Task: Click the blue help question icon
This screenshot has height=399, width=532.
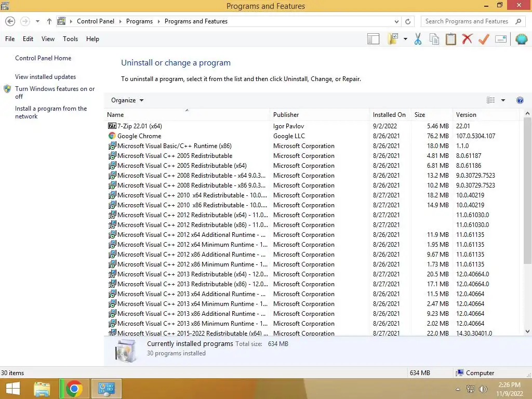Action: [x=520, y=100]
